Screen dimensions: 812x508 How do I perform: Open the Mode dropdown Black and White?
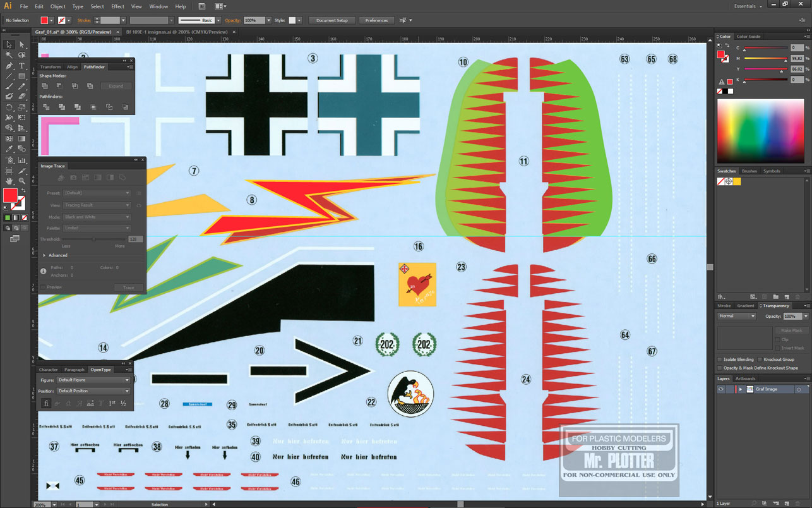click(x=96, y=217)
